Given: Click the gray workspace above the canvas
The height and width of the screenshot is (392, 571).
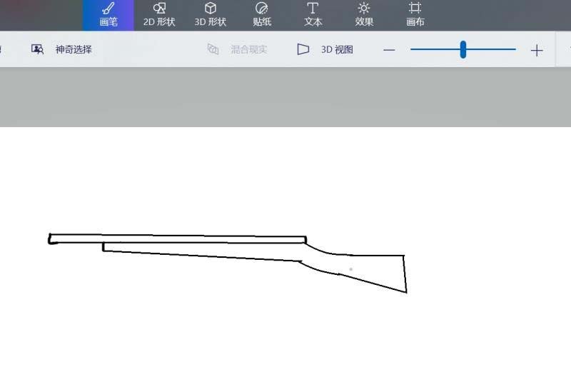Looking at the screenshot, I should click(285, 96).
